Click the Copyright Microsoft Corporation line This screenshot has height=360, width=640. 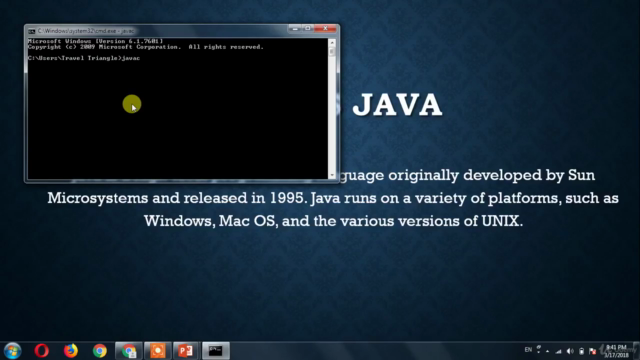point(146,47)
